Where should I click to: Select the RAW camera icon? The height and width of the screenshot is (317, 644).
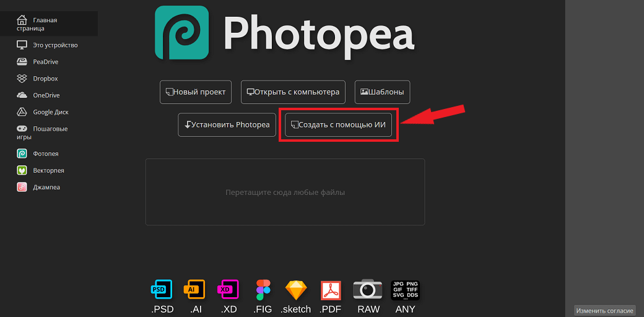tap(368, 289)
